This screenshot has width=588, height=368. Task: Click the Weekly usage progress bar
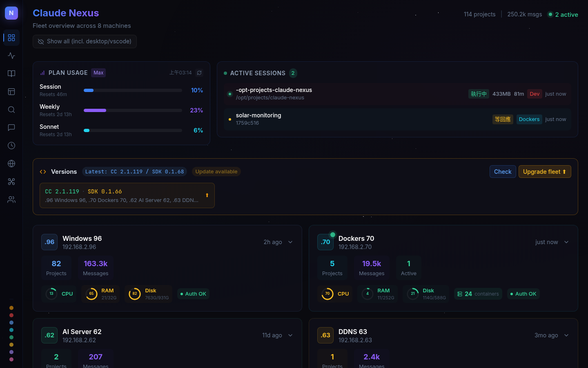point(133,110)
